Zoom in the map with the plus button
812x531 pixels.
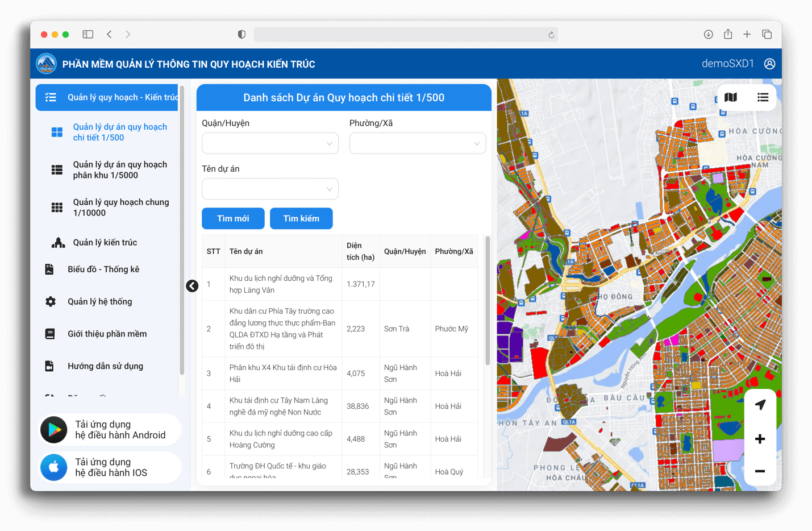760,439
